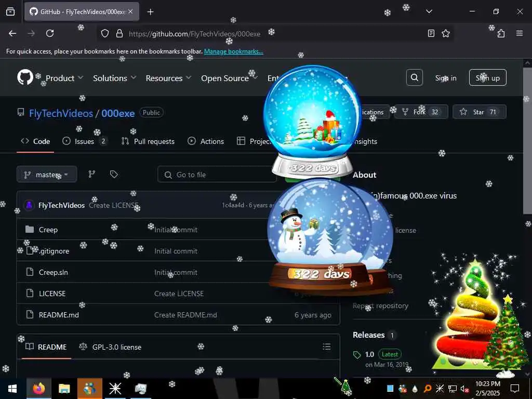This screenshot has width=532, height=399.
Task: Click the muted volume tray icon
Action: tap(464, 389)
